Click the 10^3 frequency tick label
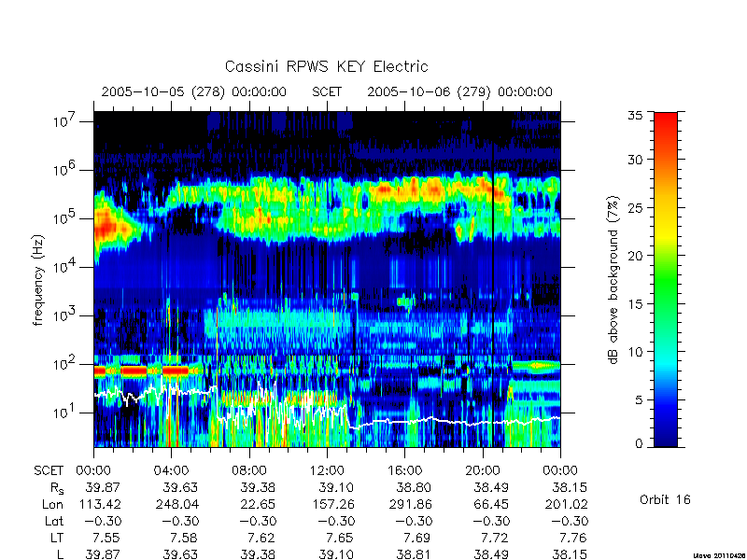747x560 pixels. click(x=65, y=315)
